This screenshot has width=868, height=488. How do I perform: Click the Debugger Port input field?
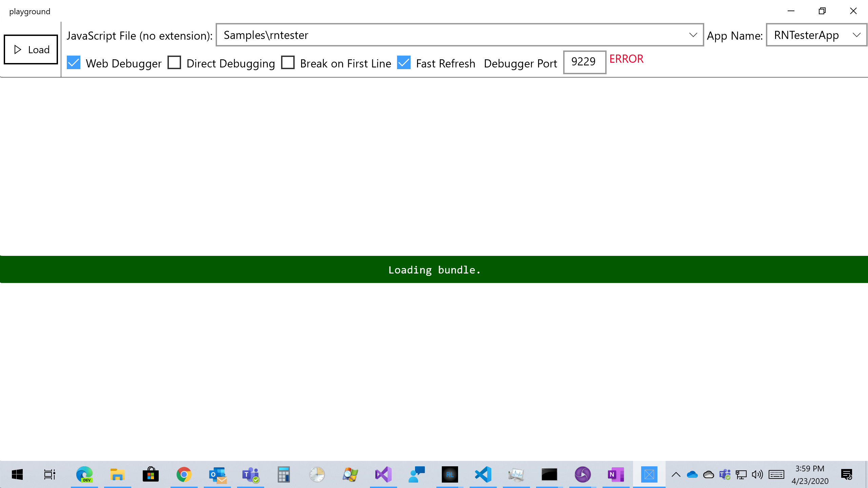584,62
